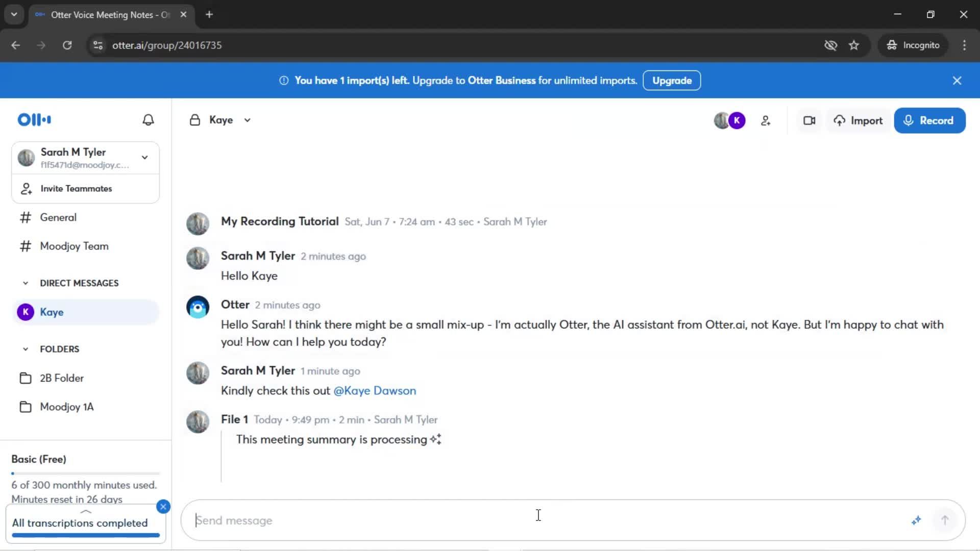Collapse the Folders section
The width and height of the screenshot is (980, 551).
coord(26,349)
